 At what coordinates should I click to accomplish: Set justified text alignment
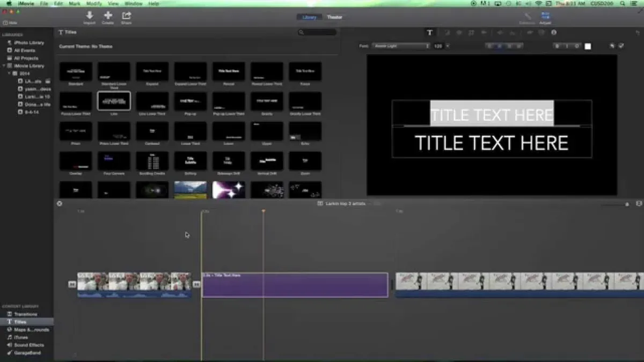click(x=519, y=46)
